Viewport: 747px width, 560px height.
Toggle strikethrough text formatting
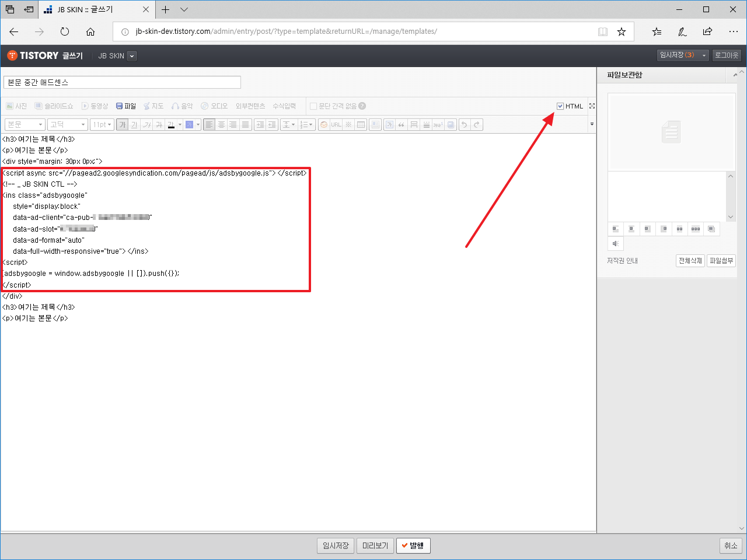pyautogui.click(x=159, y=124)
